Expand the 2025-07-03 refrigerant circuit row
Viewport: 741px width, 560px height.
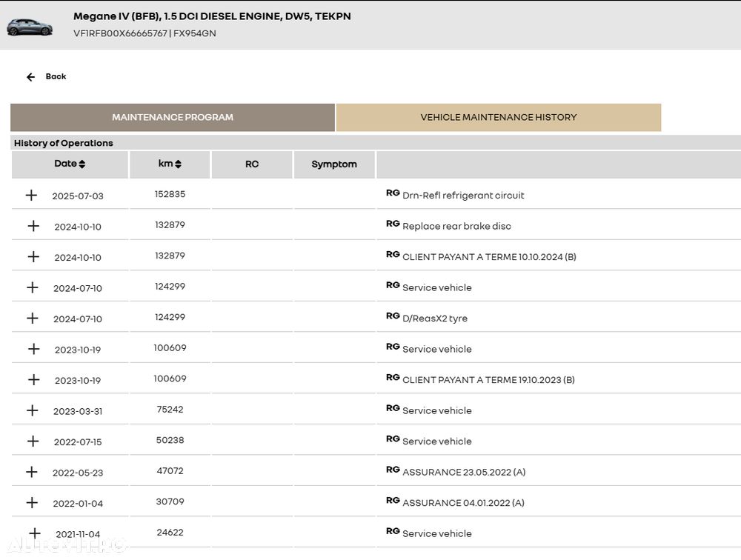coord(31,196)
